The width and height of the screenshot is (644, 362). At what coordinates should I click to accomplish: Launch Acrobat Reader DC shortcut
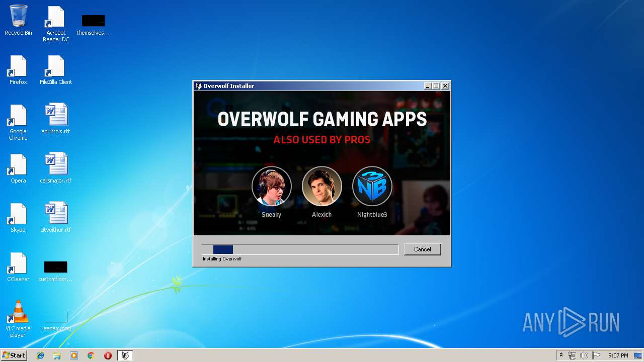[56, 24]
